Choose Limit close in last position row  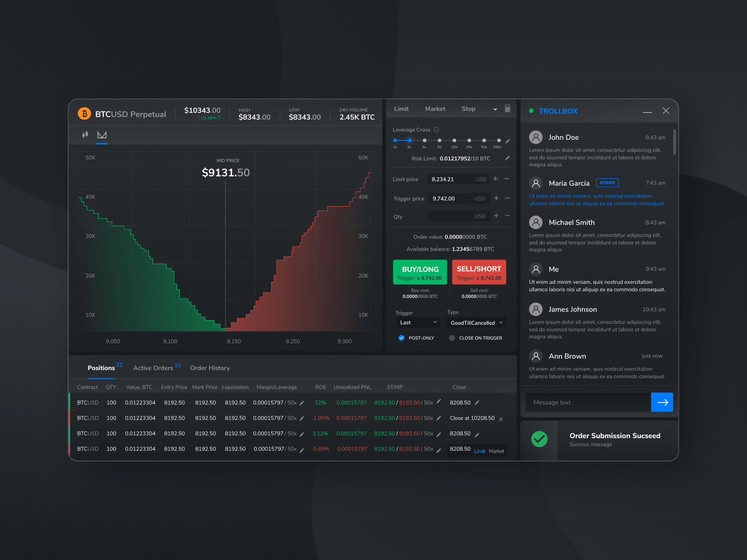tap(479, 451)
